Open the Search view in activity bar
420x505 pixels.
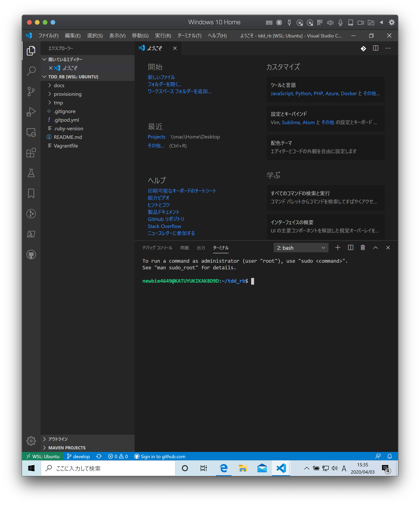[x=31, y=71]
